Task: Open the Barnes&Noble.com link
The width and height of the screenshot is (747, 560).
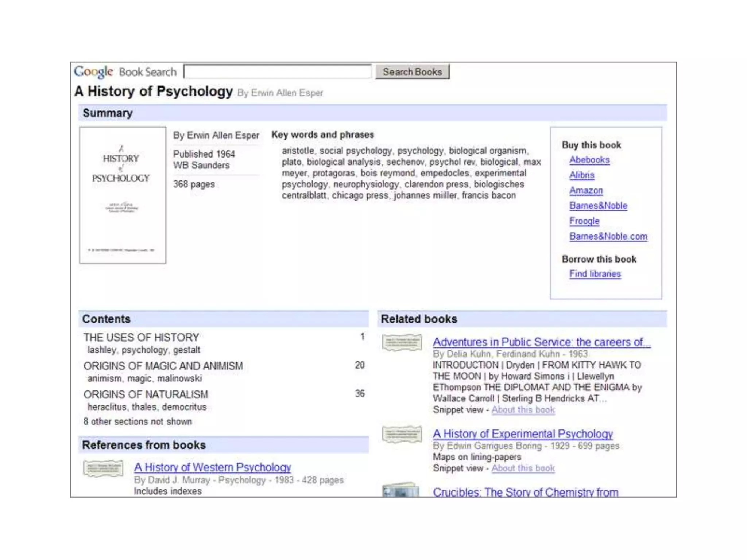Action: 608,236
